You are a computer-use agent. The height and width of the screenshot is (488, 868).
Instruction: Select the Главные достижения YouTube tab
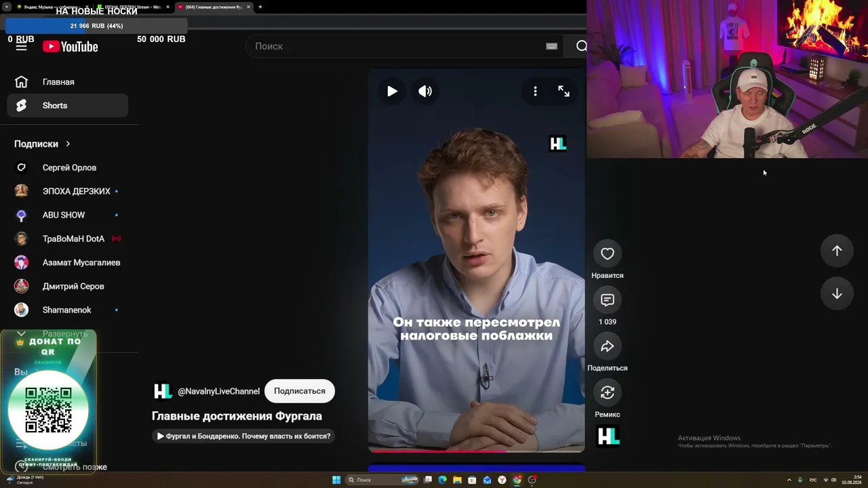point(213,7)
